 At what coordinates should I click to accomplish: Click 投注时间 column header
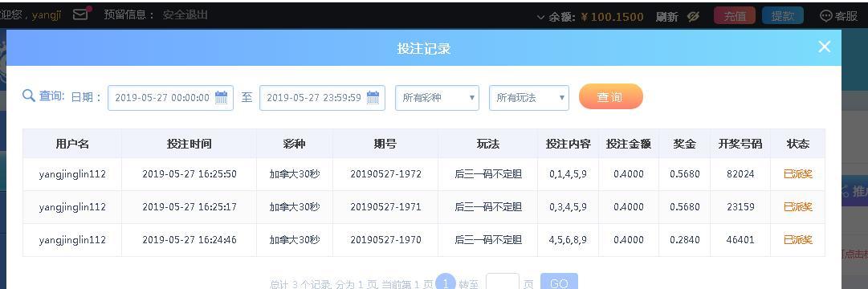point(189,144)
